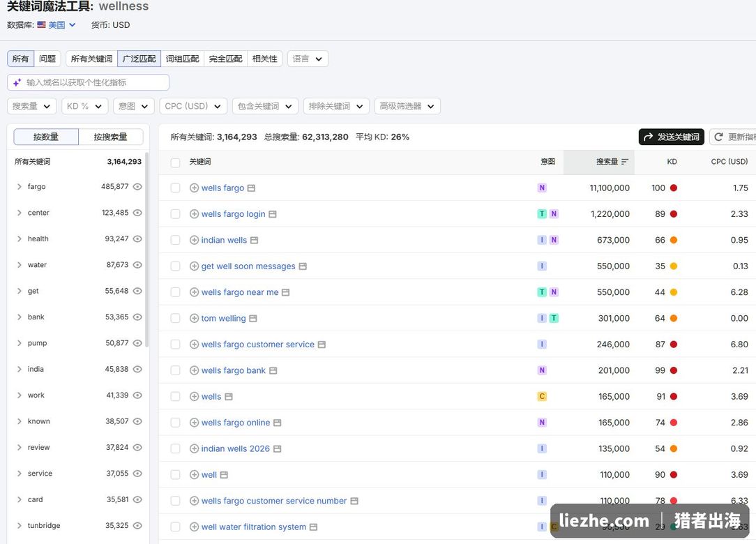Add 'wells fargo' keyword via plus icon

tap(194, 188)
